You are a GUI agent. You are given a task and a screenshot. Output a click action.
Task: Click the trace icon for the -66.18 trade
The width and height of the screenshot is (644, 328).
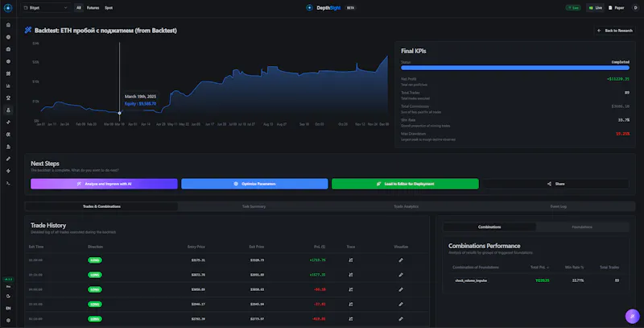point(351,290)
